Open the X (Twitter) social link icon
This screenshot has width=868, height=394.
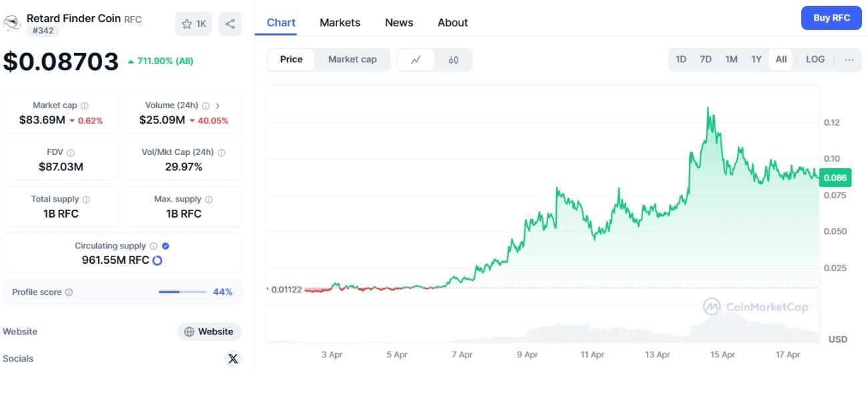[232, 359]
